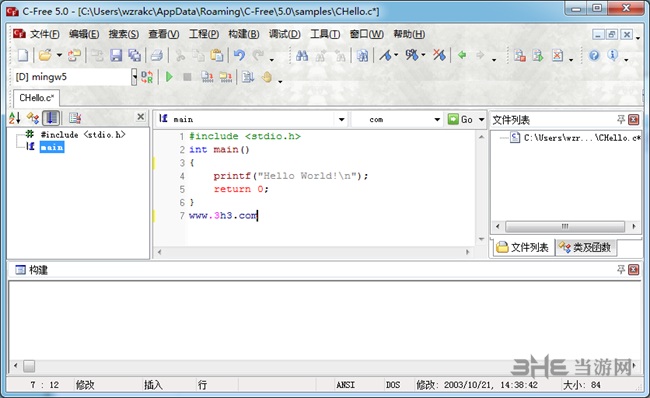Image resolution: width=650 pixels, height=398 pixels.
Task: Click the blue help question mark icon
Action: coord(594,55)
